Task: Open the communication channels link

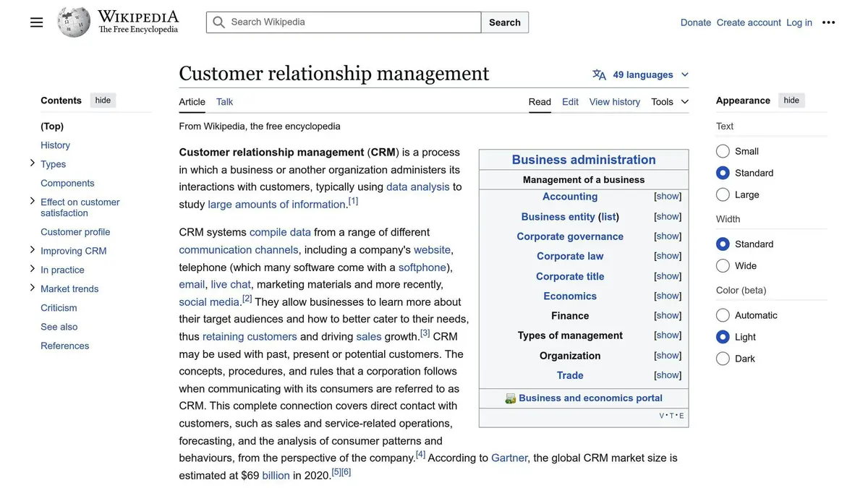Action: coord(239,249)
